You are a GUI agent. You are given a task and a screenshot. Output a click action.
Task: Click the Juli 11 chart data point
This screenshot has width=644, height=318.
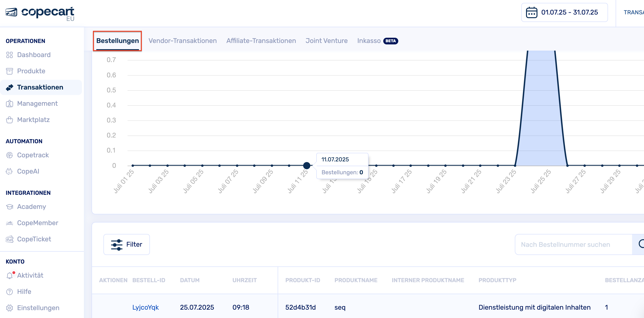[x=307, y=165]
